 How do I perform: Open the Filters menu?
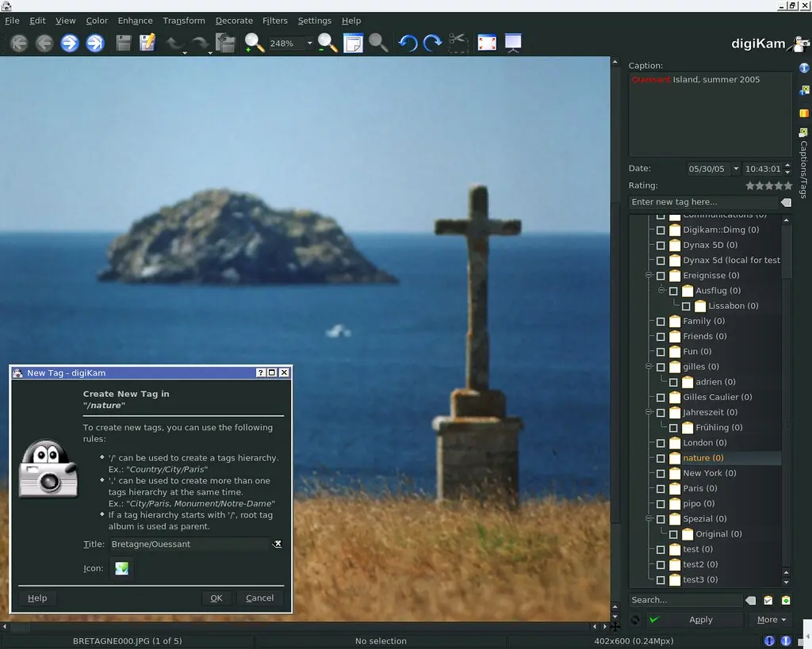[274, 21]
